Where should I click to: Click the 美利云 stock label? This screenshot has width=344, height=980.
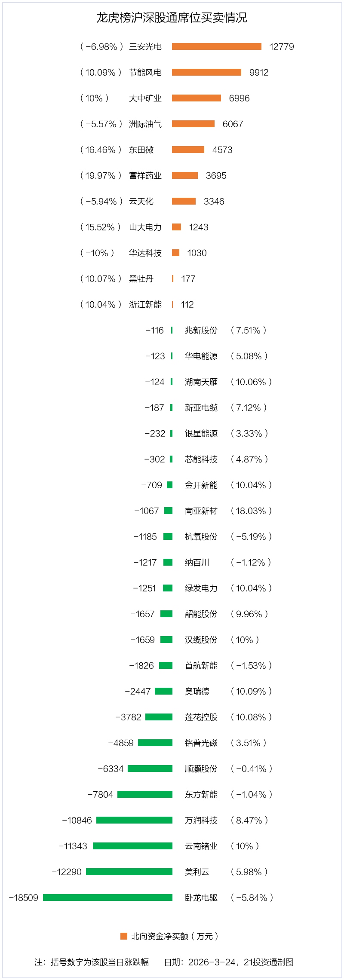(197, 872)
